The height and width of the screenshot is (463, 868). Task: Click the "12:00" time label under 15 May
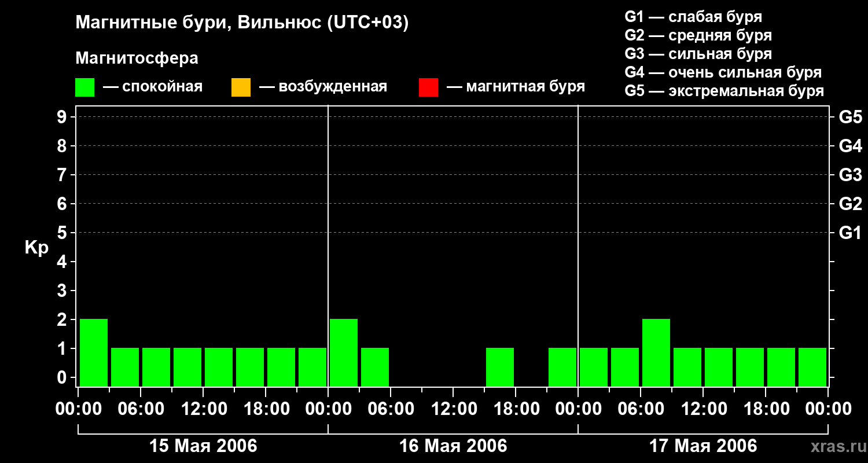(203, 409)
